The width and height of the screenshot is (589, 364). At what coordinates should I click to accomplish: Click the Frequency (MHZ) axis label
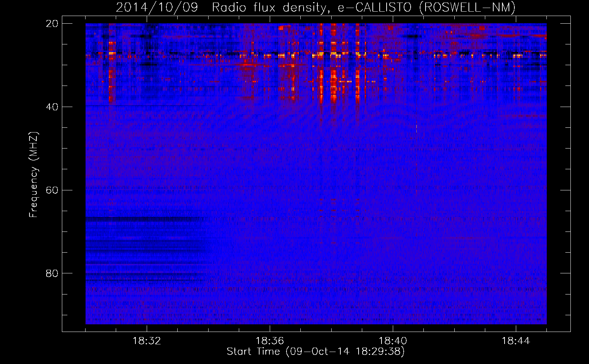[x=33, y=174]
